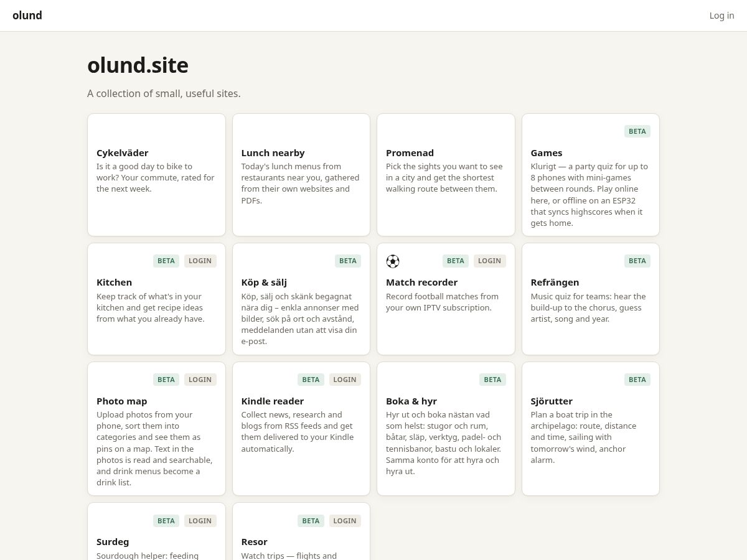Viewport: 747px width, 560px height.
Task: Open the Cykelväder card title
Action: click(123, 153)
